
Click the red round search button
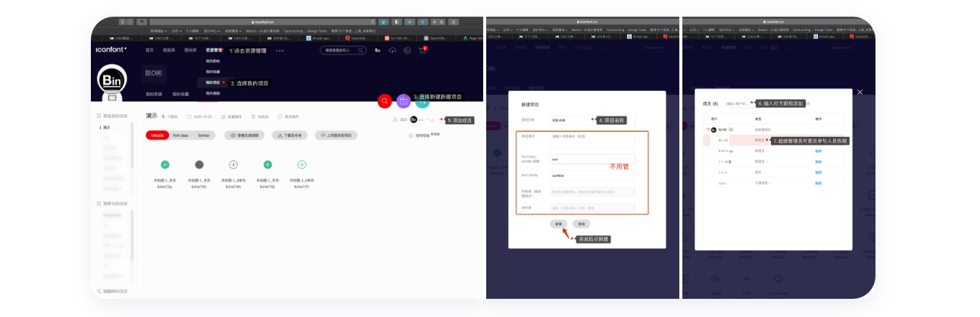coord(385,101)
